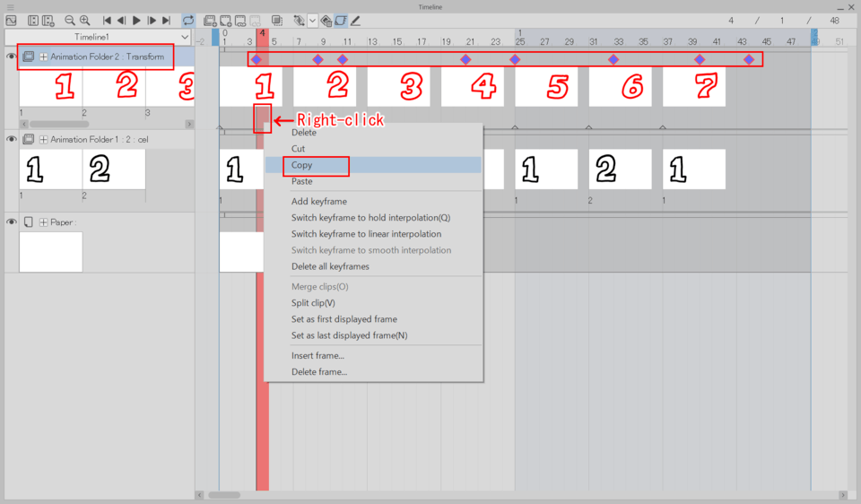Open the timeline settings icon
Viewport: 861px width, 504px height.
click(x=33, y=21)
